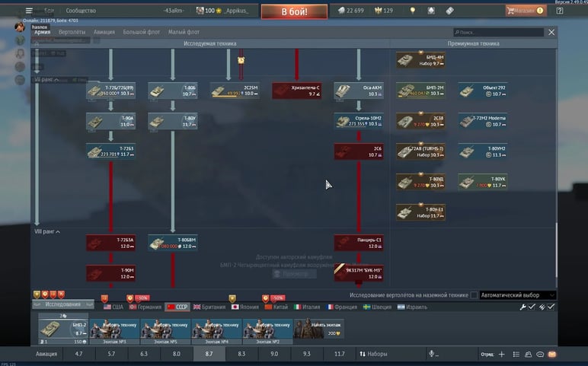Click Нанять экипаж crew slot
Image resolution: width=588 pixels, height=366 pixels.
click(318, 329)
